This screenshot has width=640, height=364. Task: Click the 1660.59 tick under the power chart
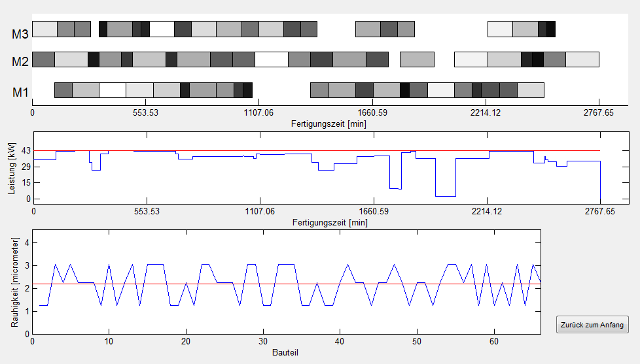pyautogui.click(x=374, y=212)
